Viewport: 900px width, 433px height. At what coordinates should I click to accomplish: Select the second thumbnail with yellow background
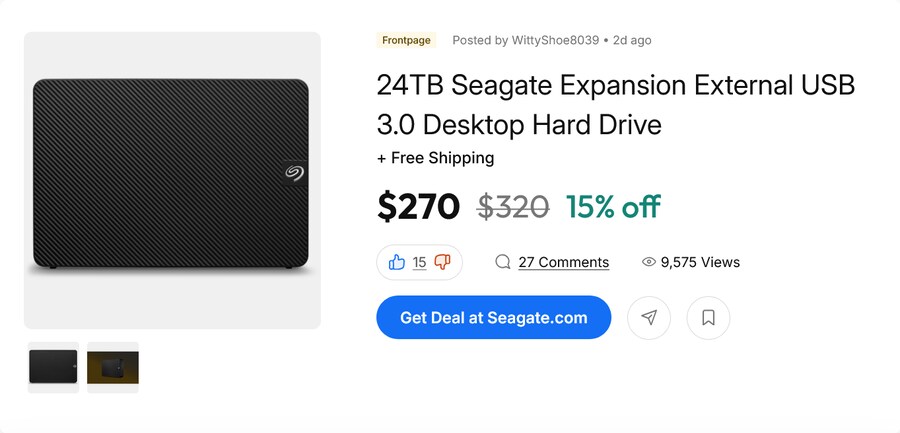pyautogui.click(x=113, y=368)
